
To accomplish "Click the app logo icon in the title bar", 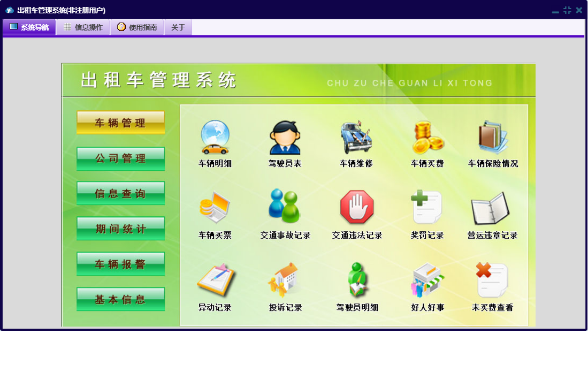I will (x=9, y=11).
